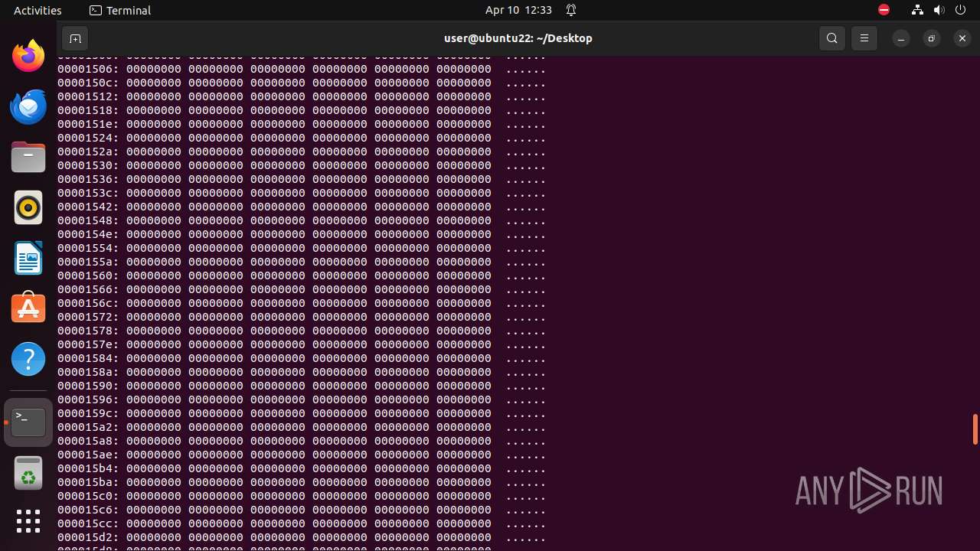The width and height of the screenshot is (980, 551).
Task: Open the volume indicator icon
Action: pyautogui.click(x=939, y=10)
